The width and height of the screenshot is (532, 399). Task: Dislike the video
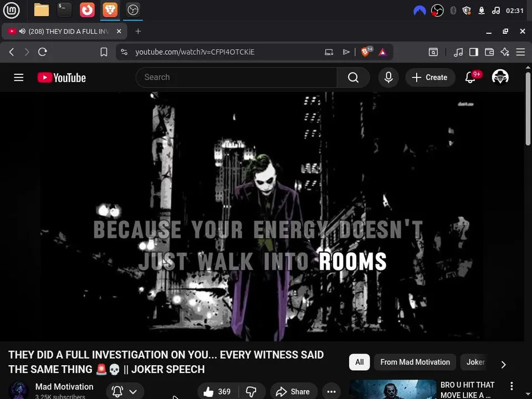coord(252,392)
